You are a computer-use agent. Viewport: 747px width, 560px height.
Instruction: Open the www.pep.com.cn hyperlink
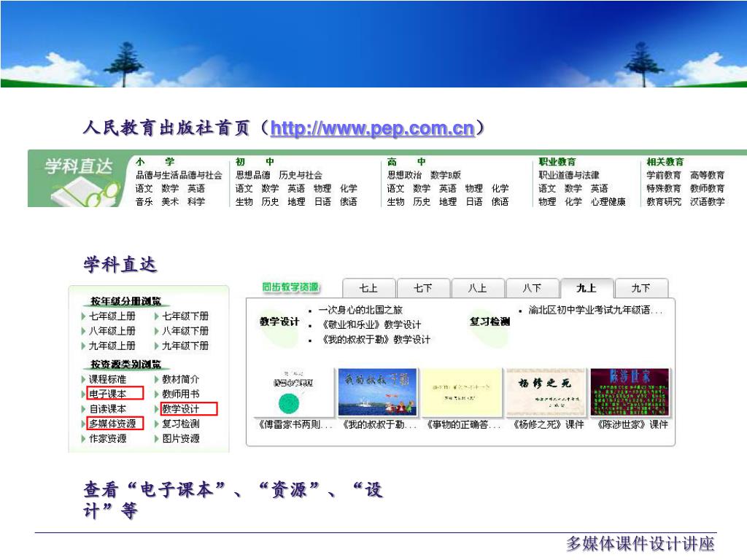tap(372, 128)
